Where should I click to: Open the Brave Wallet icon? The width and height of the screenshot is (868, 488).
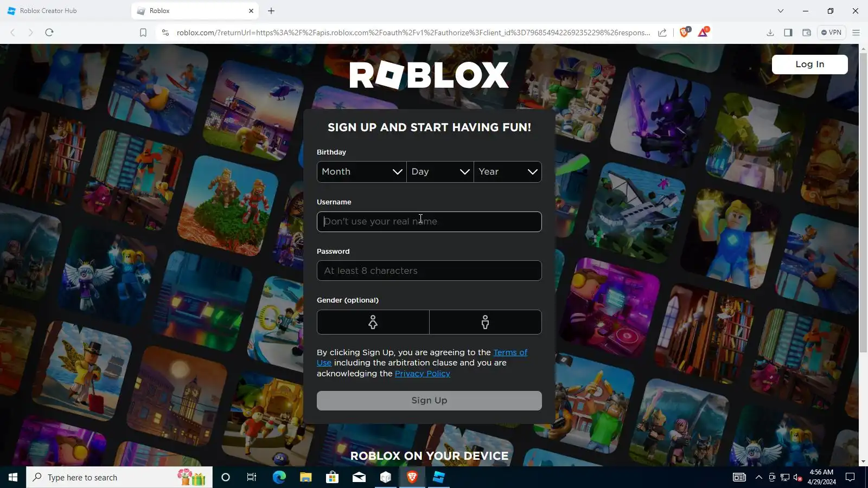pos(807,33)
